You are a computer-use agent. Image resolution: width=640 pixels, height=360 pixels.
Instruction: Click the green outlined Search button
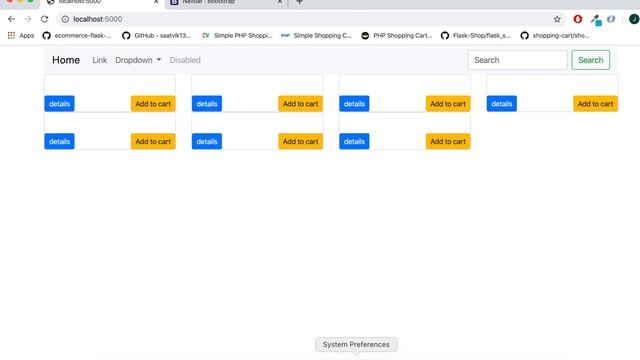[591, 60]
